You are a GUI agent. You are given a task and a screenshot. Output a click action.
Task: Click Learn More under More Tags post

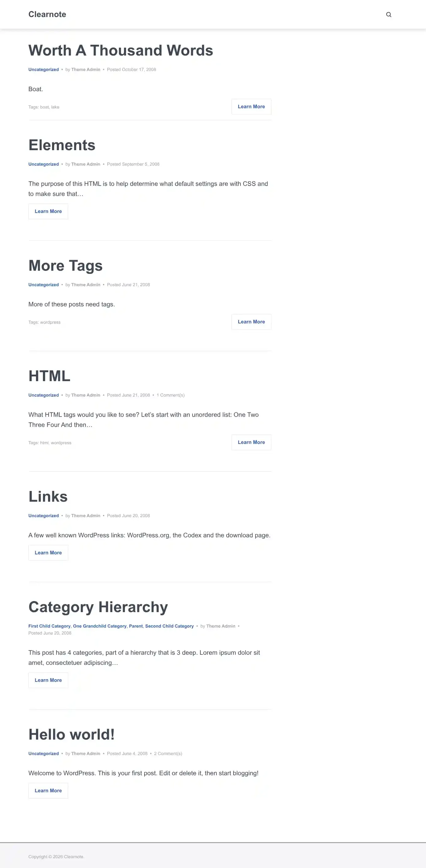pos(251,322)
